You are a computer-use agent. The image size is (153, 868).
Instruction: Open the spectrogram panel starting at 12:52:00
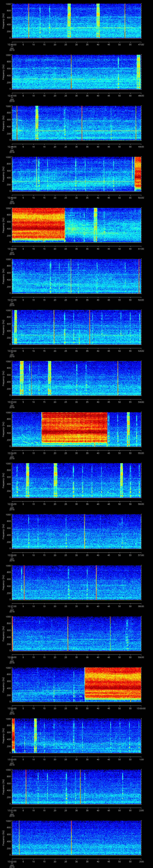(x=77, y=327)
